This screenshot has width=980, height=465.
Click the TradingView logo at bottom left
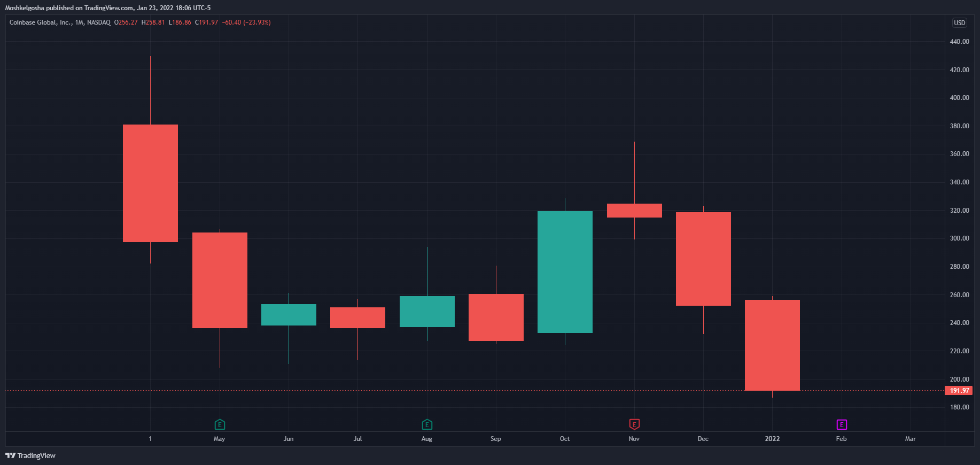30,455
